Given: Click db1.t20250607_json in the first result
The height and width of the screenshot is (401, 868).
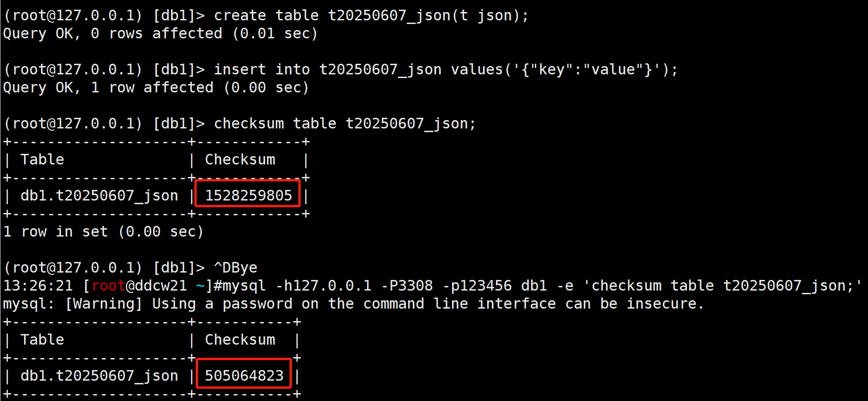Looking at the screenshot, I should [x=99, y=196].
